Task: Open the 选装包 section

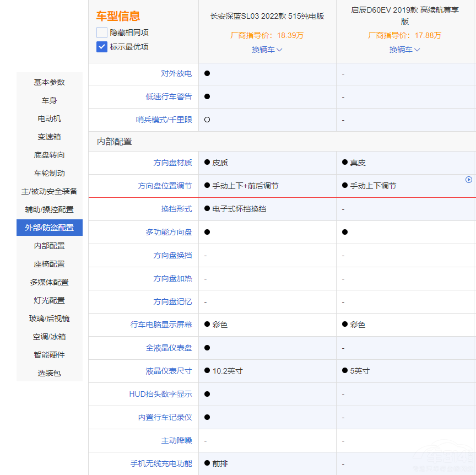Action: pos(49,373)
